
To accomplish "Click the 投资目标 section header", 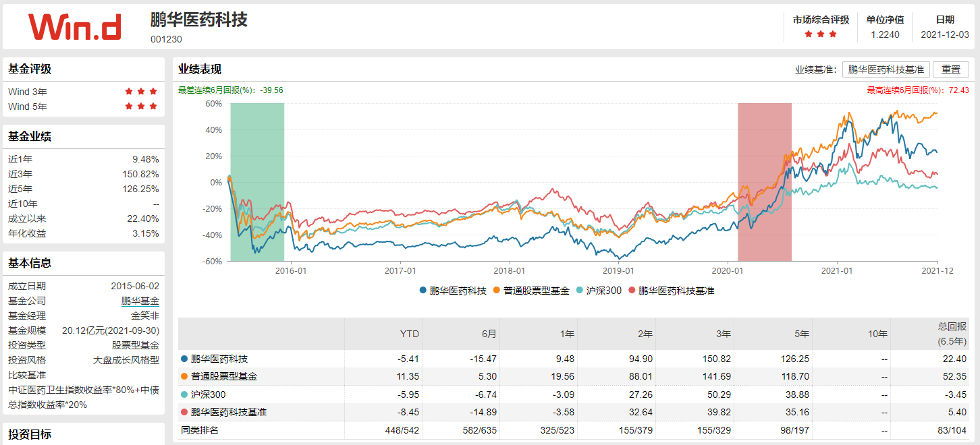I will (x=30, y=434).
